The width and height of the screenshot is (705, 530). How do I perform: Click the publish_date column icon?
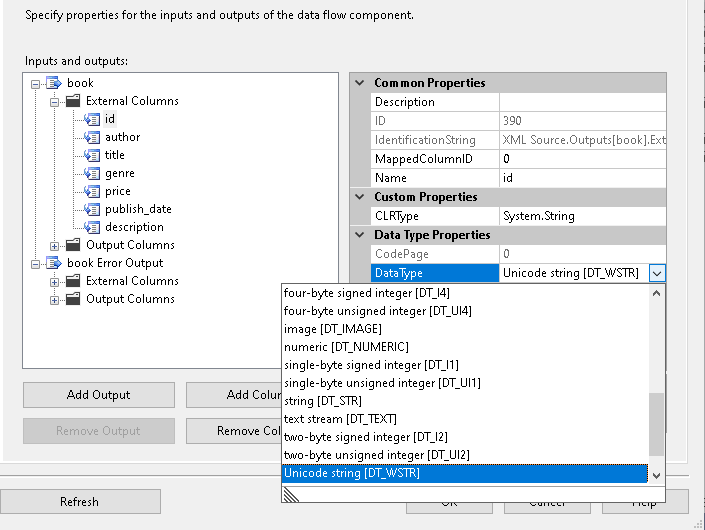coord(92,209)
